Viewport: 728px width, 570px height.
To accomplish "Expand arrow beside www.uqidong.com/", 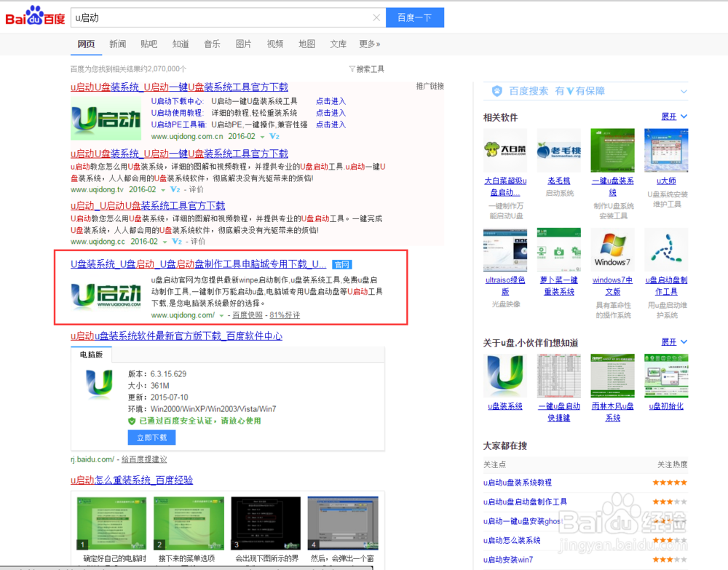I will pyautogui.click(x=221, y=316).
